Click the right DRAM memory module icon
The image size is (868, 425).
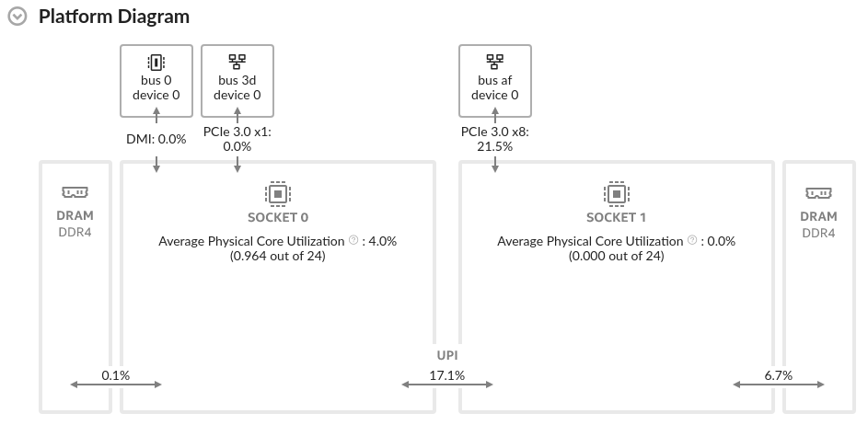[818, 193]
